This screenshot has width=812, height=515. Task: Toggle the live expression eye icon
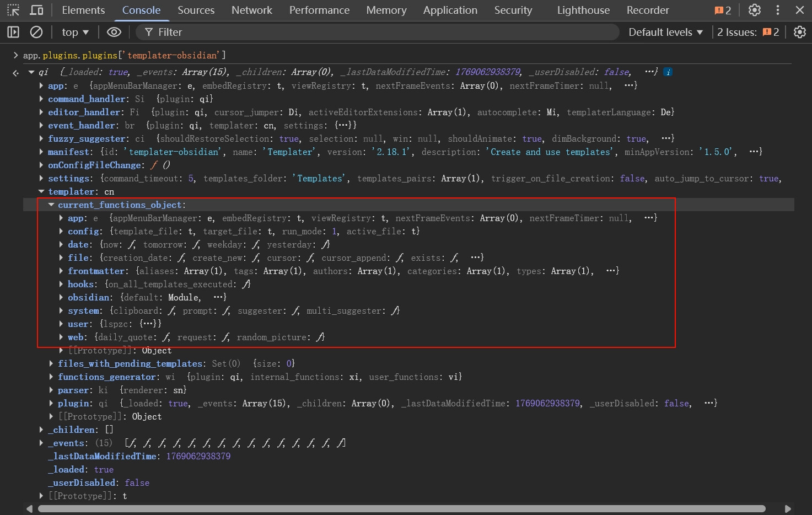[x=114, y=32]
